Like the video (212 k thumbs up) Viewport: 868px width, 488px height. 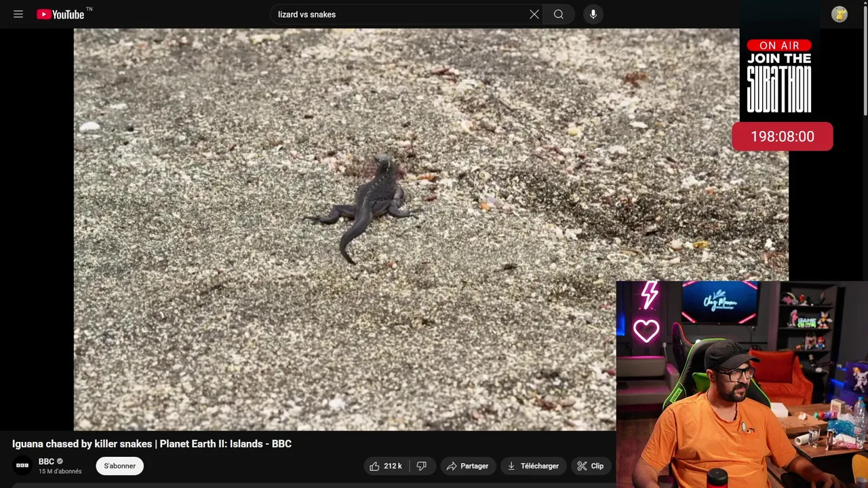click(386, 466)
